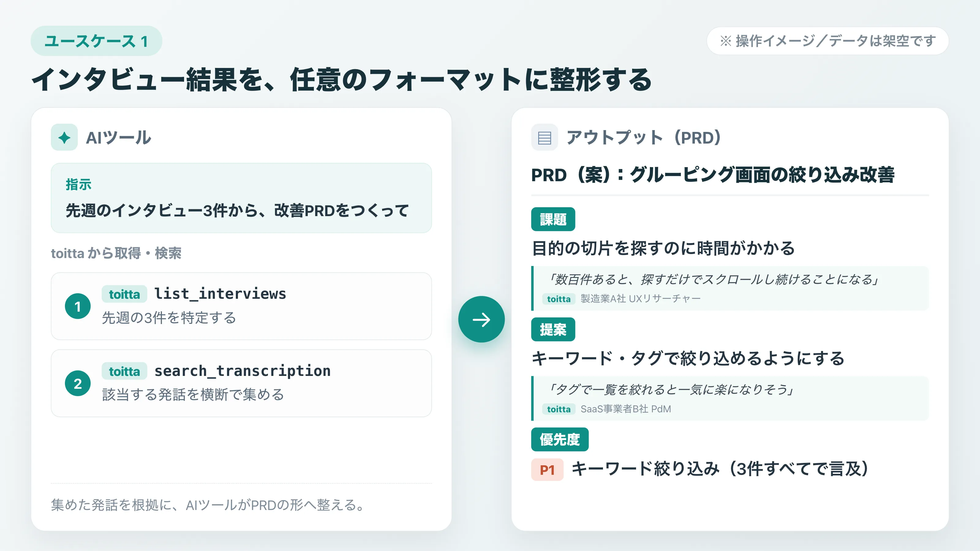Click the キーワード・タグで絞り込めるようにする heading

pyautogui.click(x=688, y=358)
